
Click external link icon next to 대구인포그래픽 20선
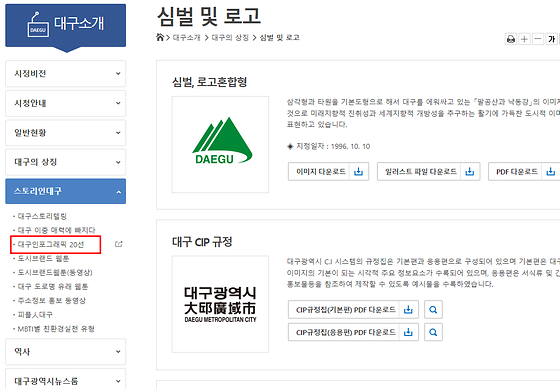click(119, 244)
